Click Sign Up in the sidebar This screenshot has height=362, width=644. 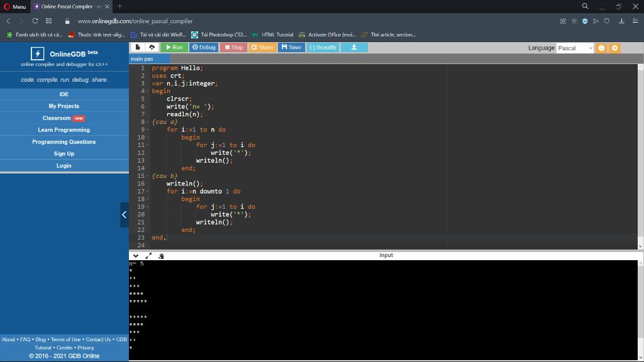pyautogui.click(x=64, y=153)
